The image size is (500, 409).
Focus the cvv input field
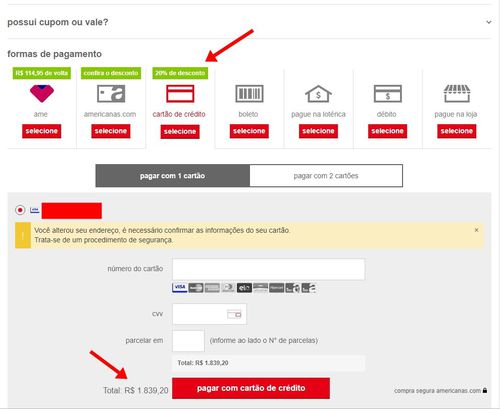pyautogui.click(x=209, y=314)
